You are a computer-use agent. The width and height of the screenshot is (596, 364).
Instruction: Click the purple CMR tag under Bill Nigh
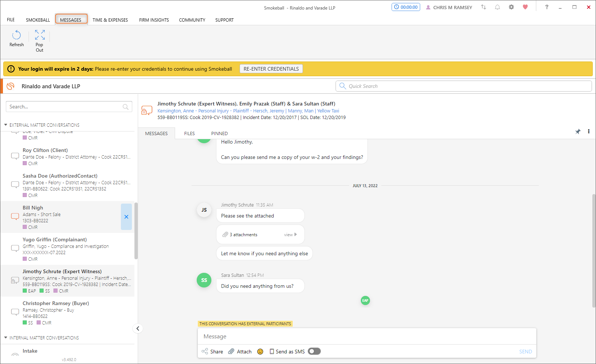30,227
